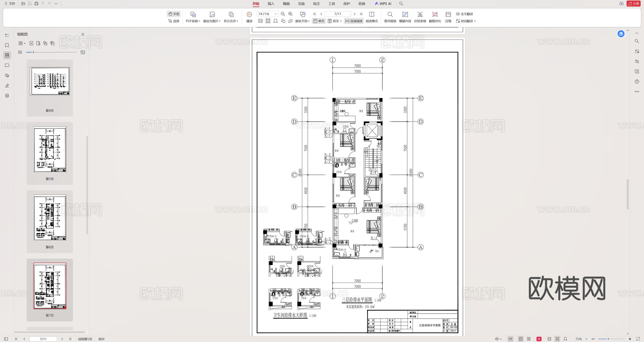Switch to the 保护 tab
The height and width of the screenshot is (342, 644).
pyautogui.click(x=347, y=4)
